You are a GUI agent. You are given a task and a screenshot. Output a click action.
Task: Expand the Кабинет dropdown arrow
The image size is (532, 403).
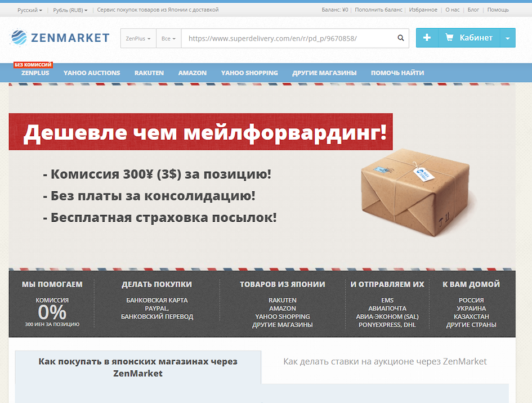508,38
